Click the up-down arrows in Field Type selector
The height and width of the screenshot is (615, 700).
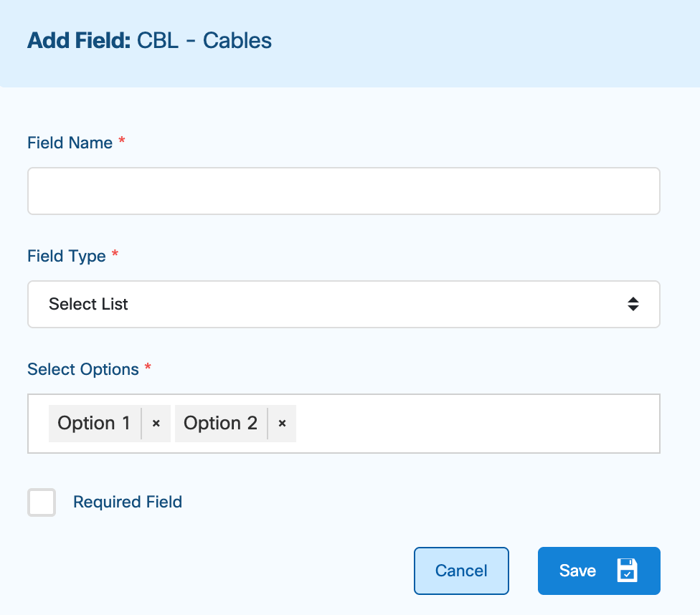(x=633, y=304)
